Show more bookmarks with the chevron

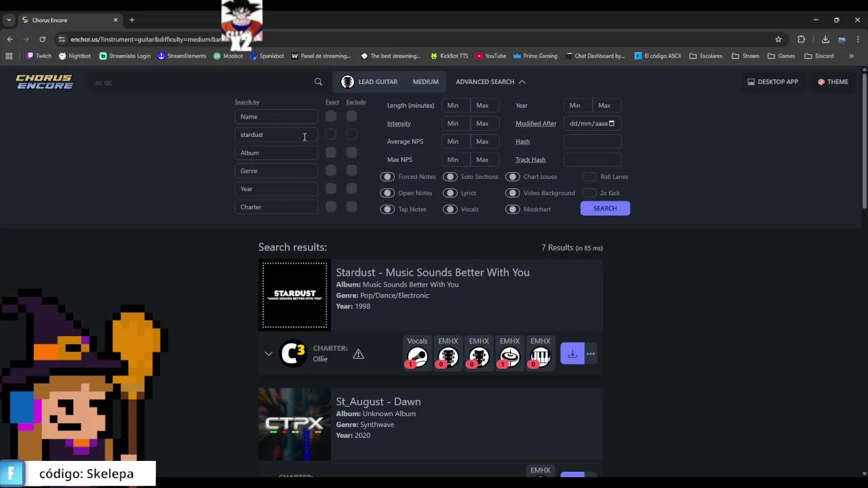click(x=852, y=56)
